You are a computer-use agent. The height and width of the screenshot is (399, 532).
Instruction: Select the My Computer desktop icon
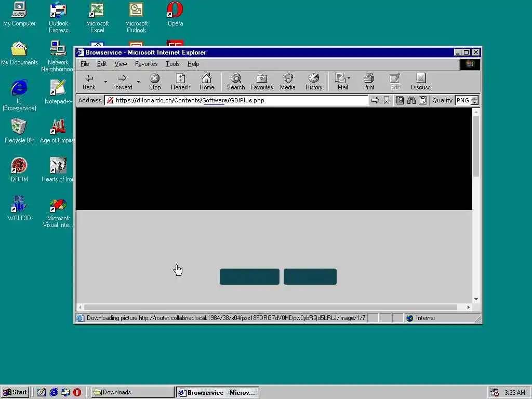point(19,14)
